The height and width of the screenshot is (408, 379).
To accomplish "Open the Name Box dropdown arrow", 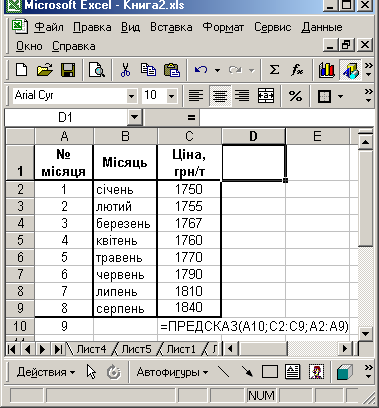I will point(134,117).
